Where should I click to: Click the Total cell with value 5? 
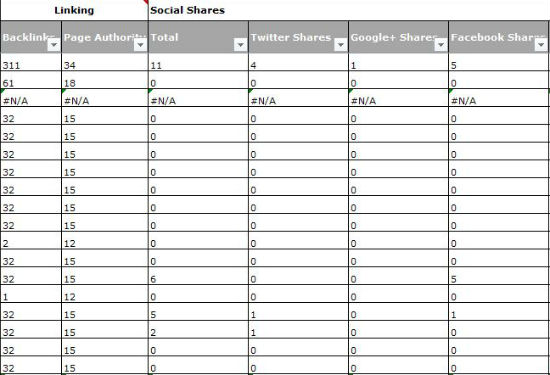199,312
